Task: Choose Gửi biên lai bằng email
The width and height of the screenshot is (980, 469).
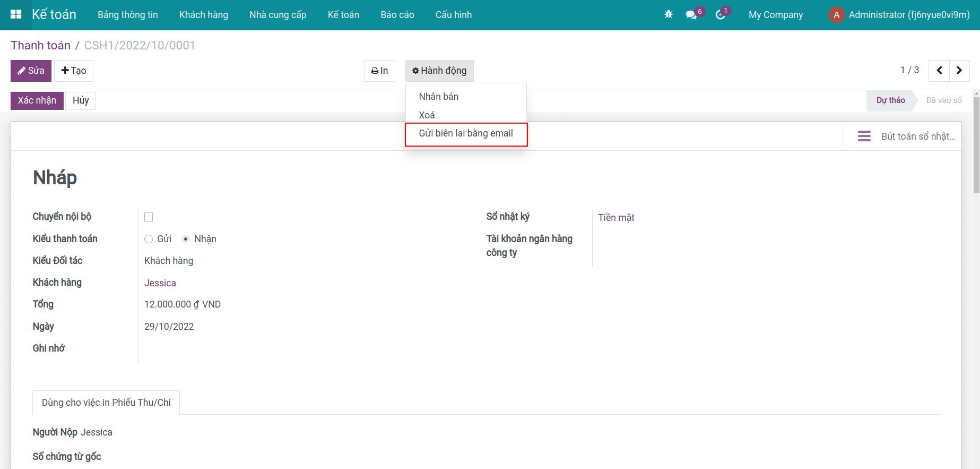Action: click(x=465, y=133)
